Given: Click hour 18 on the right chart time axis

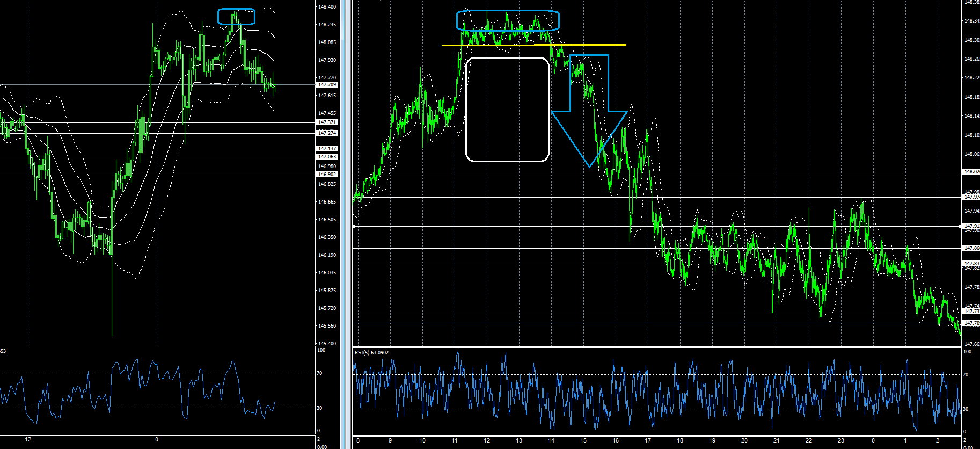Looking at the screenshot, I should (680, 440).
